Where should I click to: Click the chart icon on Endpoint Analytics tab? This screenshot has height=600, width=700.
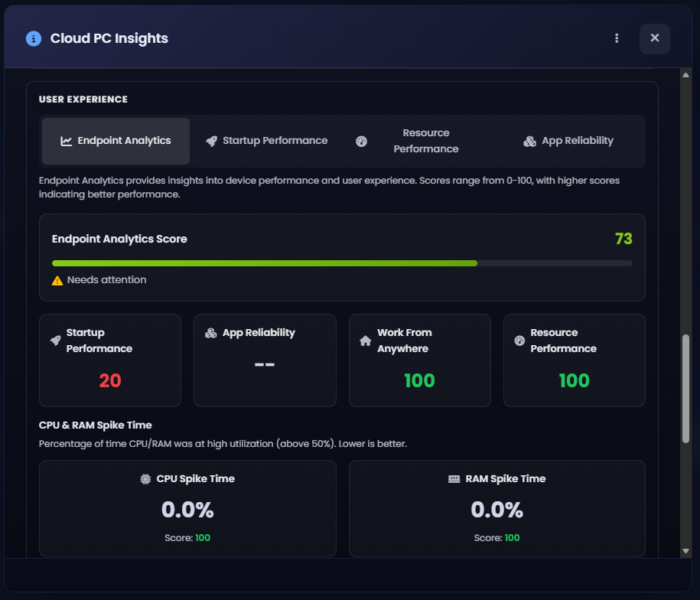(x=66, y=141)
